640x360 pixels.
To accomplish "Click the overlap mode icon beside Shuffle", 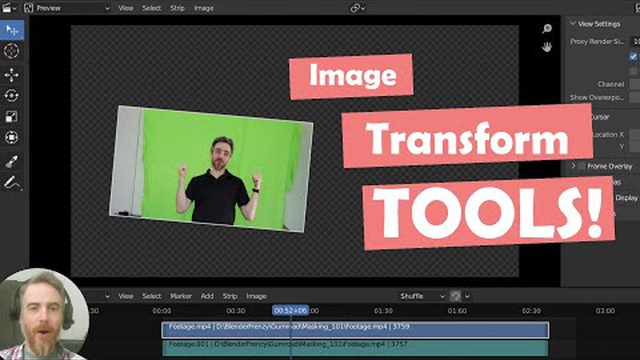I will click(456, 296).
